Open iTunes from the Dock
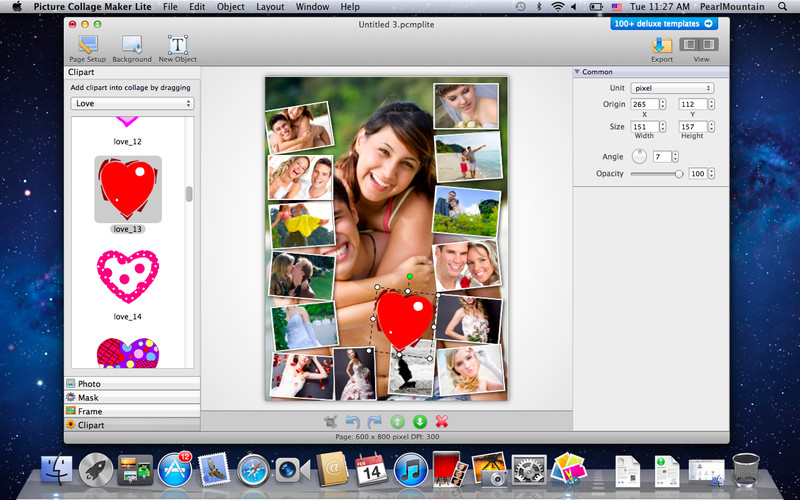The height and width of the screenshot is (500, 800). (411, 469)
